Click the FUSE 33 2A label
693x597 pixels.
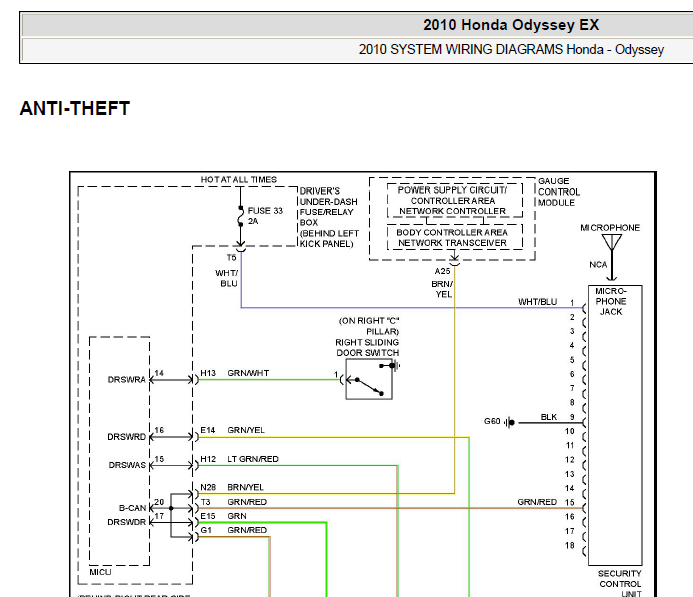(265, 216)
